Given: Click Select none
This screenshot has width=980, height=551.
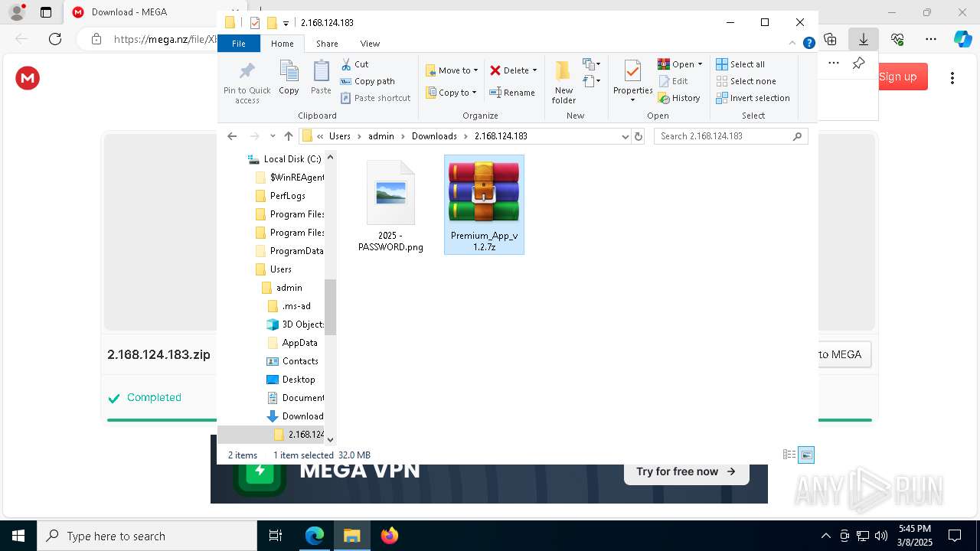Looking at the screenshot, I should [x=746, y=81].
